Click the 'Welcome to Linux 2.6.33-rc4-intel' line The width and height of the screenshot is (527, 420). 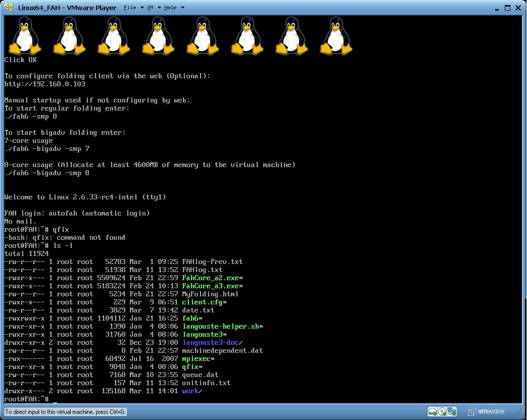(85, 197)
